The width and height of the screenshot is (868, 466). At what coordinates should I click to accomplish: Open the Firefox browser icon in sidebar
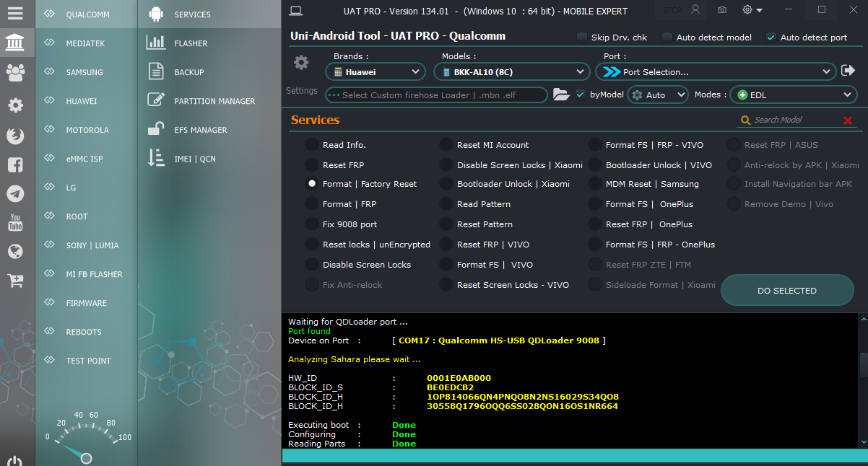(x=15, y=135)
